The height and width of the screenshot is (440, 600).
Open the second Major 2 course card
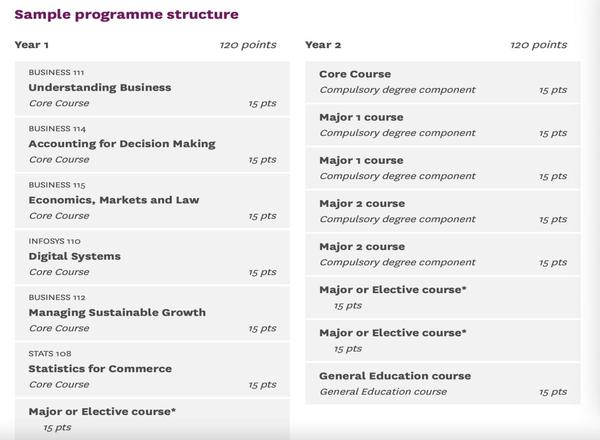point(443,255)
